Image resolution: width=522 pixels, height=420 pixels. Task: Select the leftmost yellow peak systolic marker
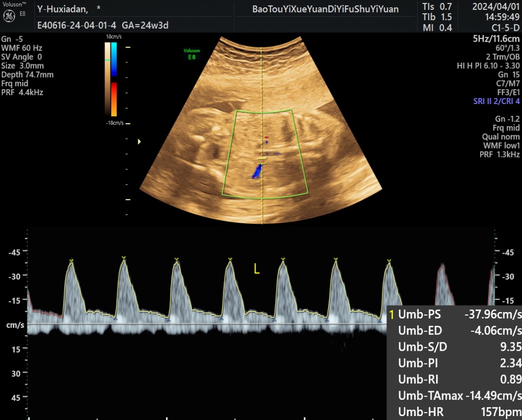tap(72, 260)
